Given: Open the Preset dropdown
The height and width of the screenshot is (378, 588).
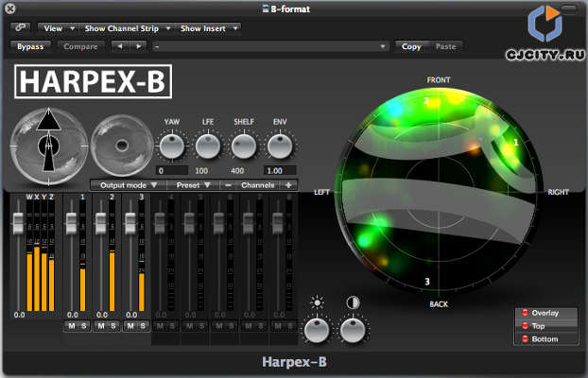Looking at the screenshot, I should (x=194, y=185).
